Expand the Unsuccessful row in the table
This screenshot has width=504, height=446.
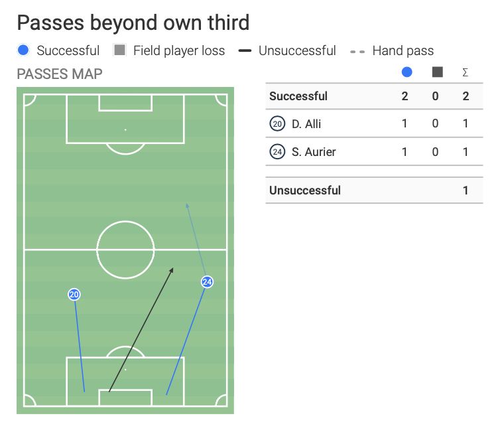click(305, 190)
